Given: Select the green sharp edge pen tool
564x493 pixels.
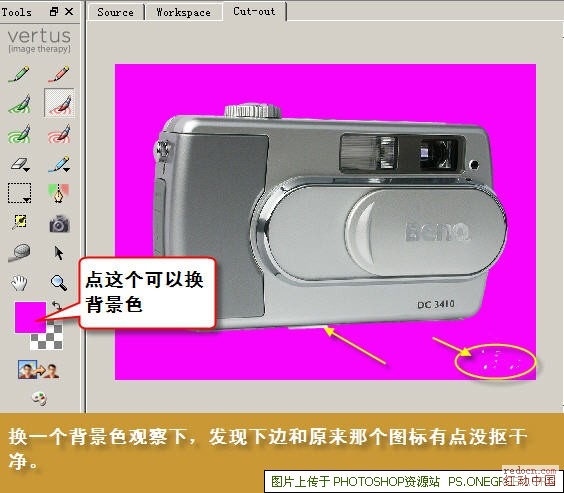Looking at the screenshot, I should coord(19,73).
